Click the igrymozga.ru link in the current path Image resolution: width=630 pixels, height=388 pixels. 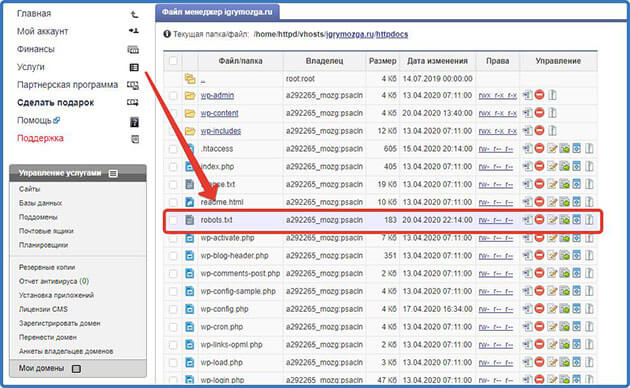pos(350,34)
